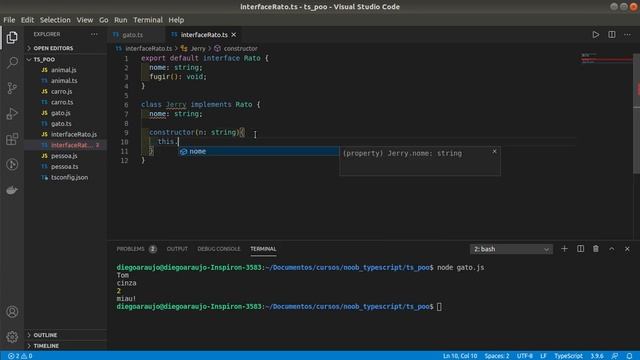Viewport: 640px width, 360px height.
Task: Open the Extensions view
Action: tap(12, 139)
